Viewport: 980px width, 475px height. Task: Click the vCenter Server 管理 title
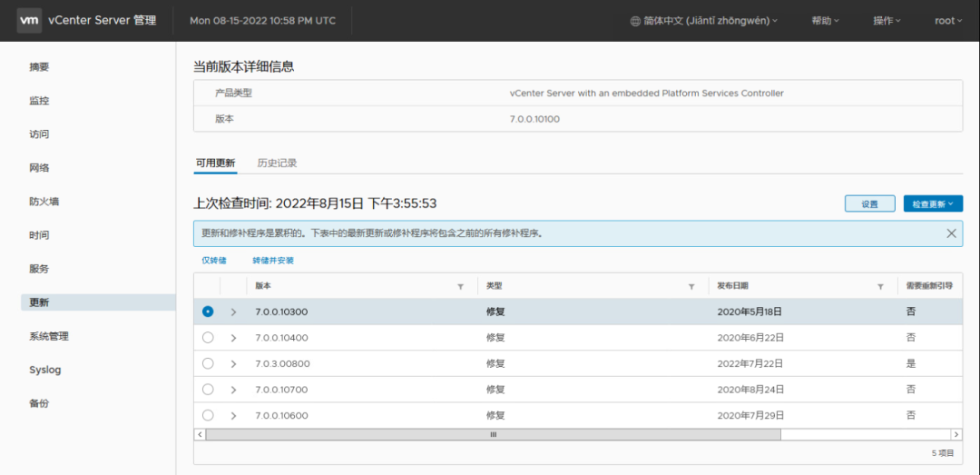(102, 21)
